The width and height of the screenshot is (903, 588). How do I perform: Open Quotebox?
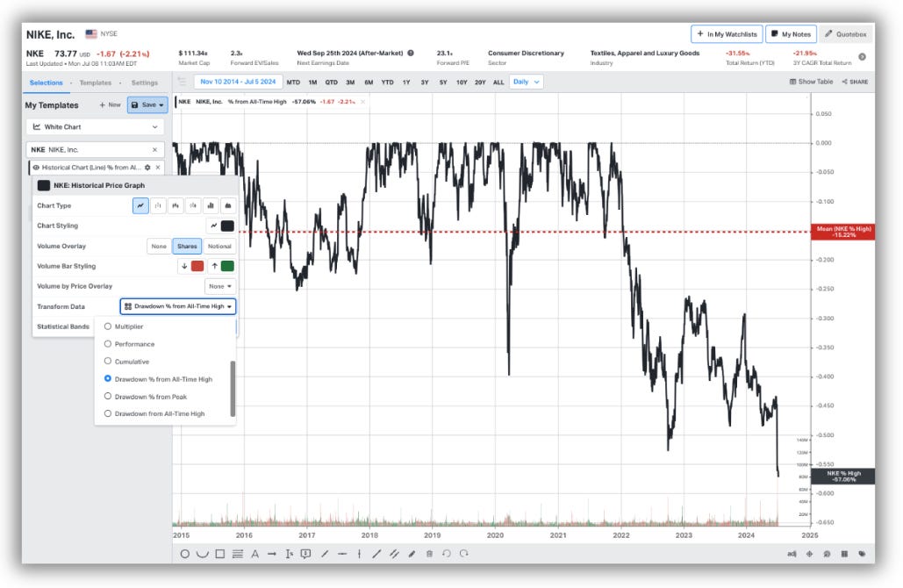(845, 34)
